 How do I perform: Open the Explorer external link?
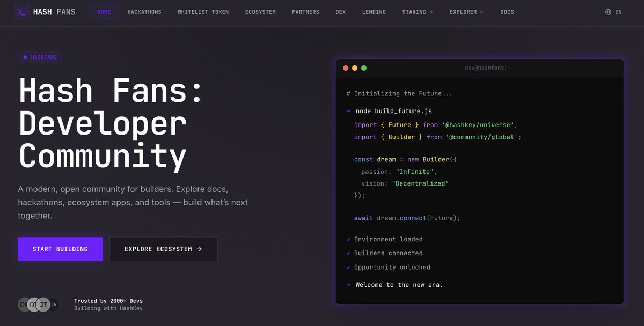[466, 12]
